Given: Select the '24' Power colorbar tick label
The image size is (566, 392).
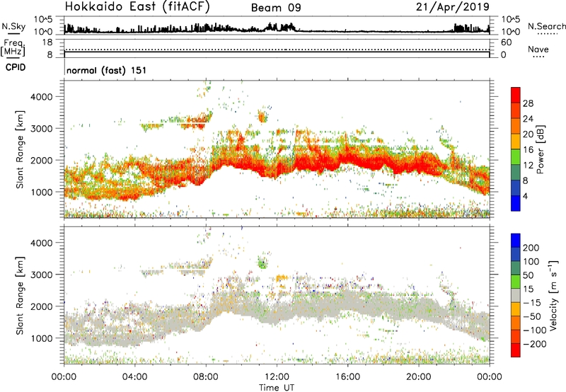Looking at the screenshot, I should tap(528, 119).
